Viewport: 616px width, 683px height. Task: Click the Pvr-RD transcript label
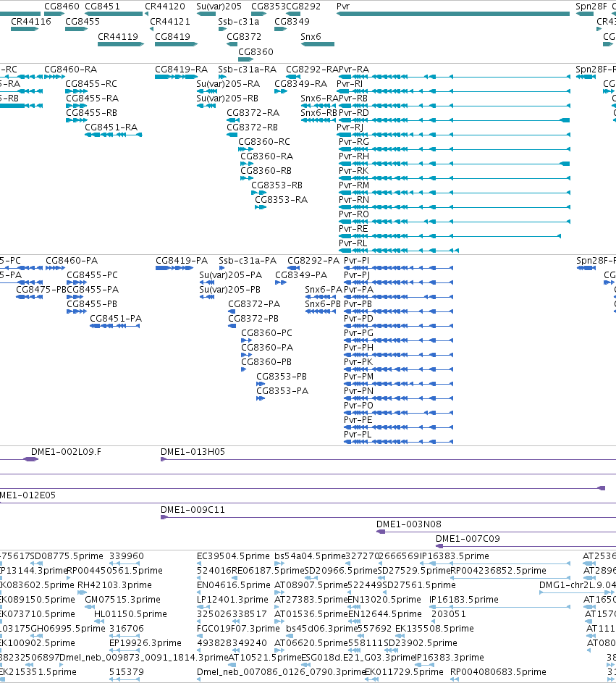(354, 113)
